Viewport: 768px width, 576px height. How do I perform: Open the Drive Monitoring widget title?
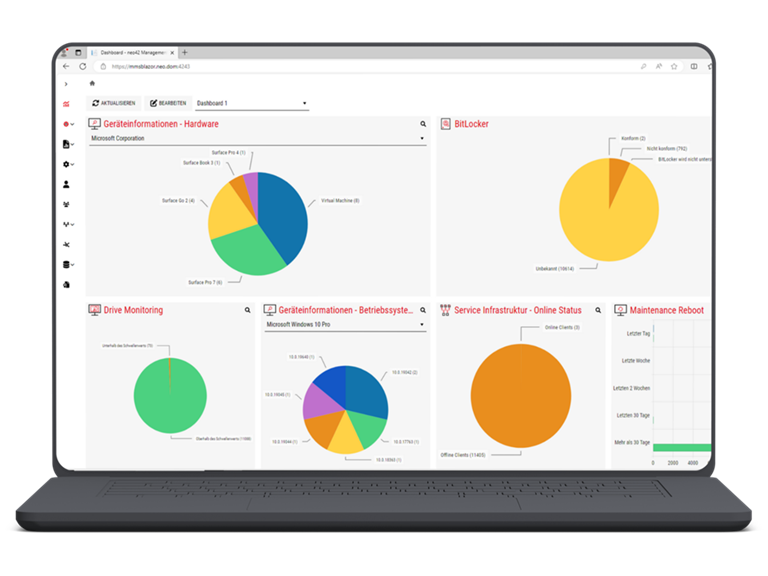(133, 310)
